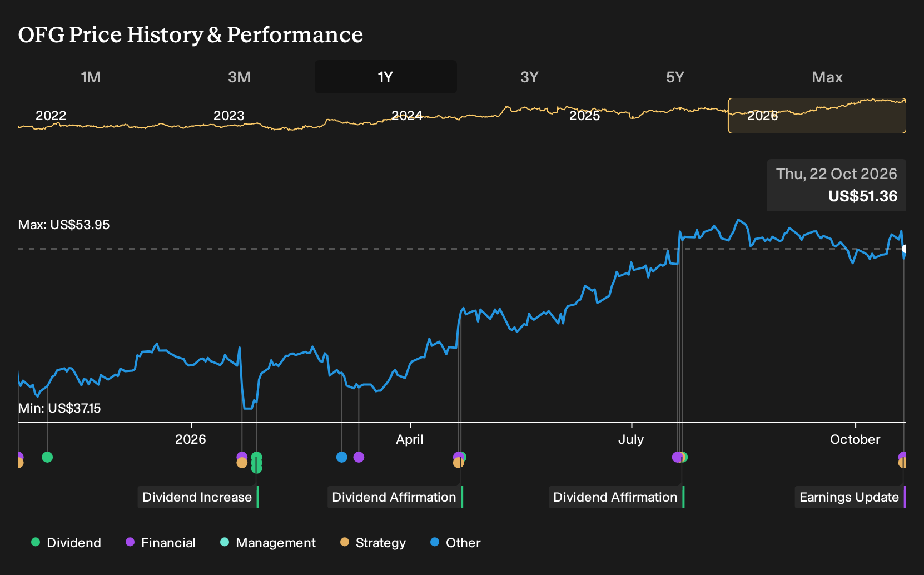Click the Min: US$37.15 label
Viewport: 924px width, 575px height.
click(59, 408)
